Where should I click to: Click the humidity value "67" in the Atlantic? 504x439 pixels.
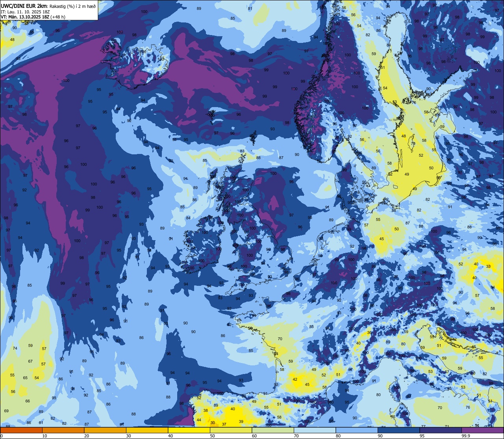(30, 361)
